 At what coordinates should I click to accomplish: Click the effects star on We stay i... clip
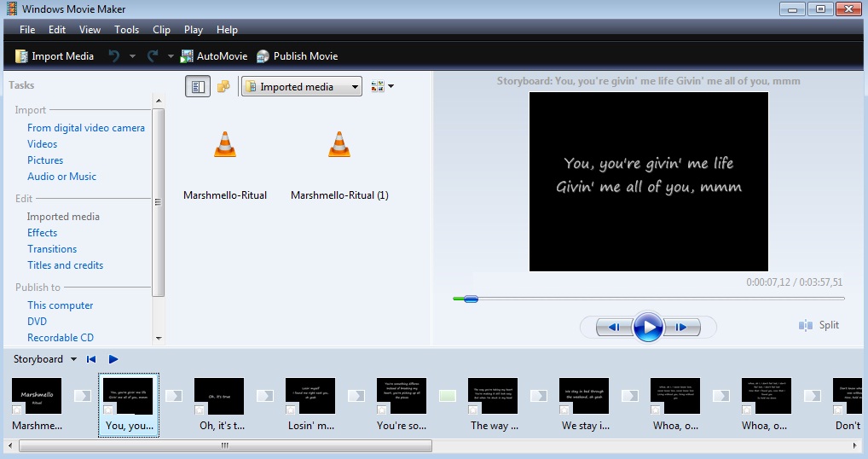pyautogui.click(x=564, y=410)
